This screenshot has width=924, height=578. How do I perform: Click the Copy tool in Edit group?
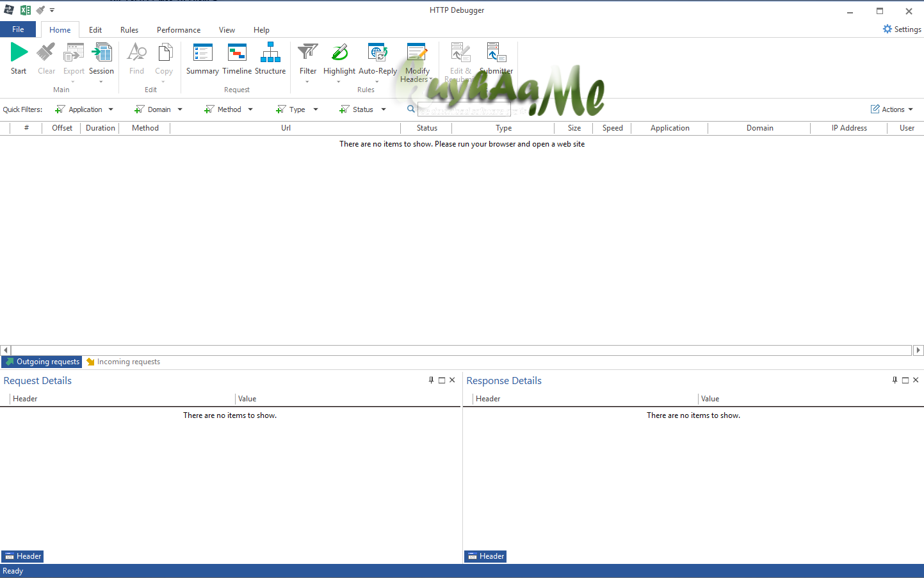(164, 61)
